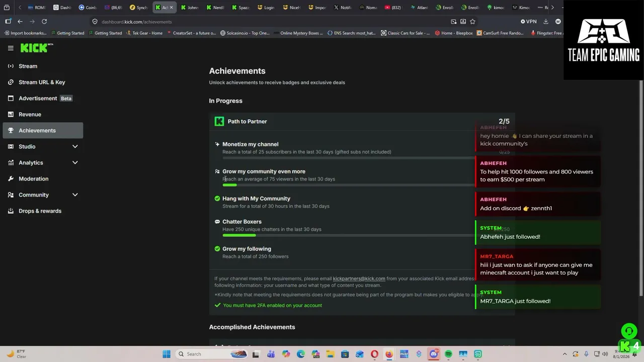Open Firefox from the taskbar
Image resolution: width=644 pixels, height=362 pixels.
(389, 354)
